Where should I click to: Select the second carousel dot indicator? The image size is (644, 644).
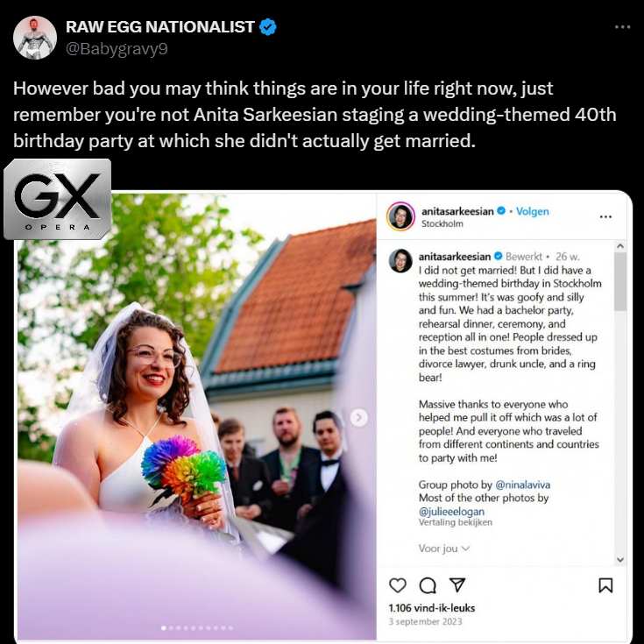[x=171, y=628]
